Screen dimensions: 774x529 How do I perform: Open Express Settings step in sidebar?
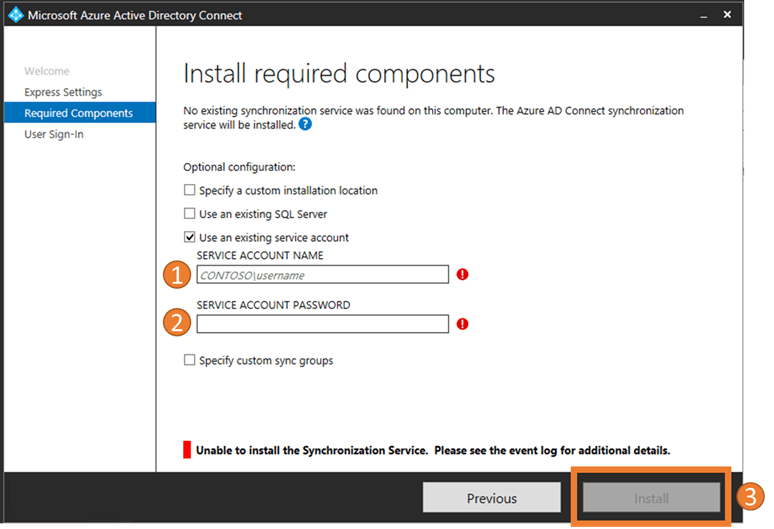63,92
